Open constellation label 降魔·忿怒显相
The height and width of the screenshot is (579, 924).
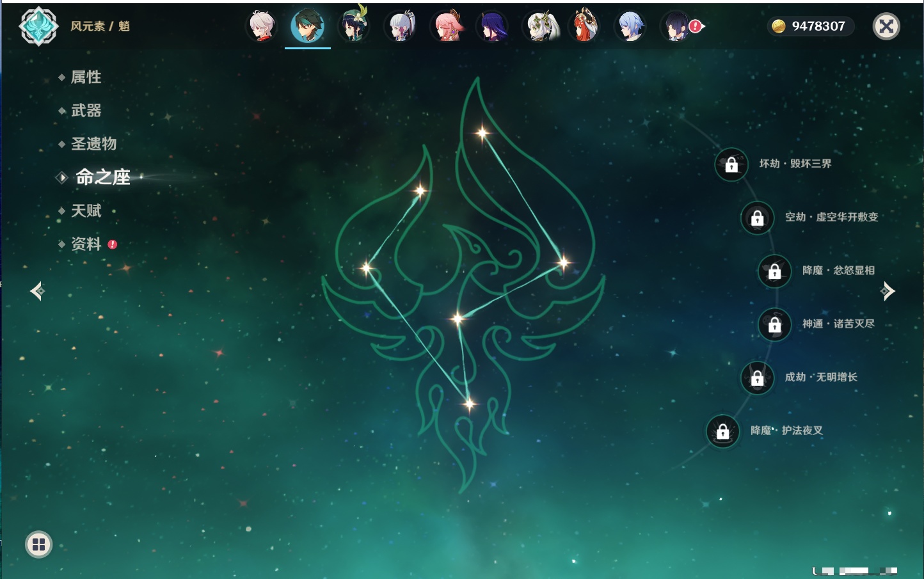point(839,271)
